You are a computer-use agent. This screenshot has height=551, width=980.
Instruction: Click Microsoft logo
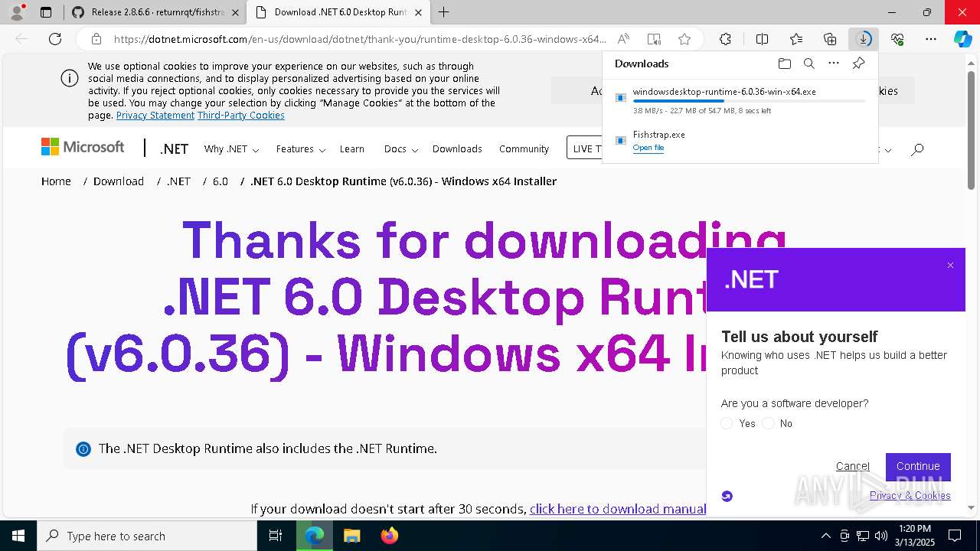83,147
